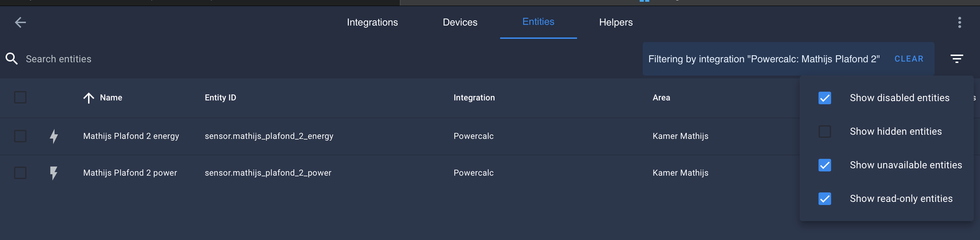980x240 pixels.
Task: Uncheck Show disabled entities
Action: tap(824, 98)
